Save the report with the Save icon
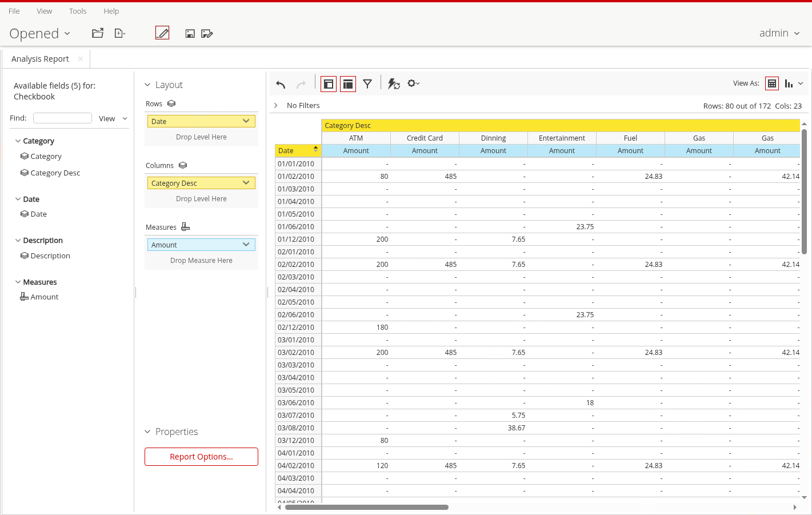The height and width of the screenshot is (515, 812). click(190, 34)
